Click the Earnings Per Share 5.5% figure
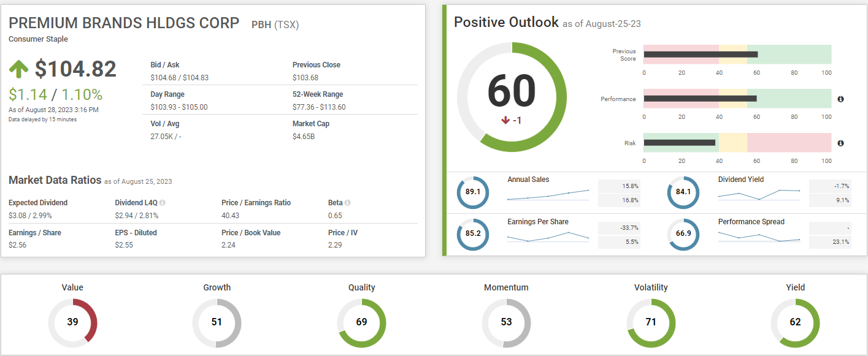 (x=632, y=242)
